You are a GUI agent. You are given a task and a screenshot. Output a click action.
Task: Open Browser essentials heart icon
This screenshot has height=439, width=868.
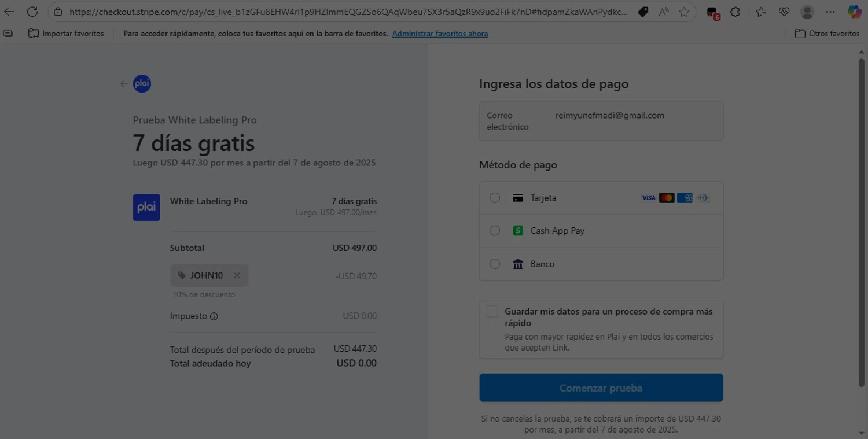(784, 12)
